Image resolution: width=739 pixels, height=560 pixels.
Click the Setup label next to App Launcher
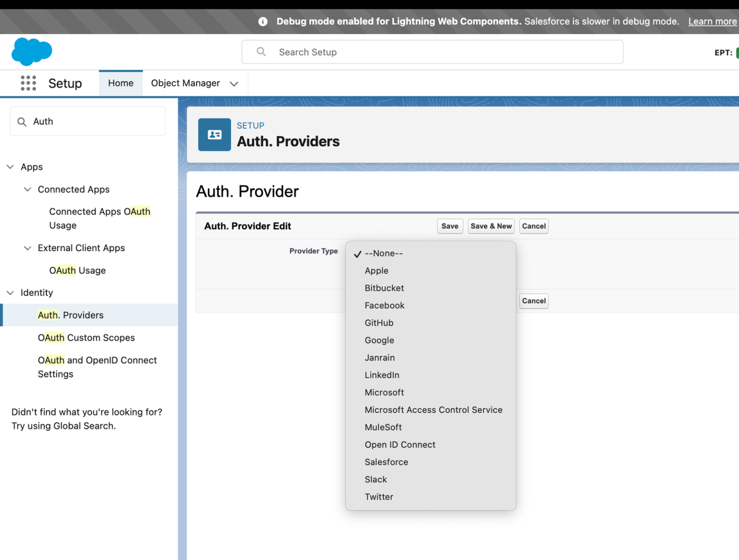click(65, 83)
